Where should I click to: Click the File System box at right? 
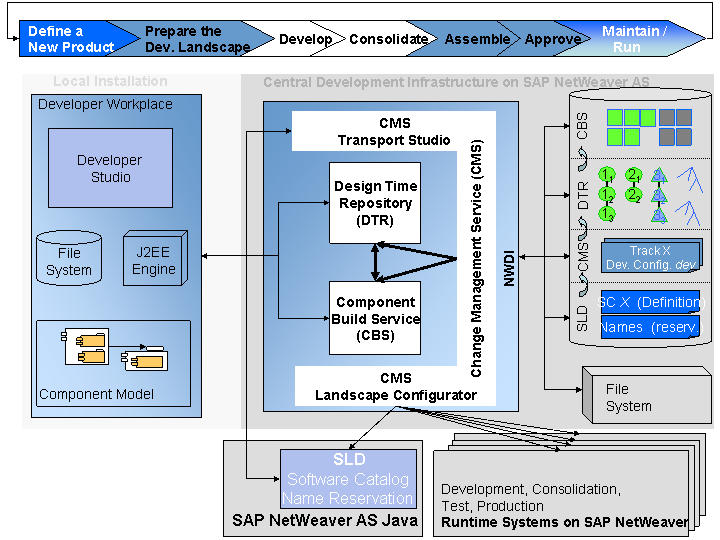647,395
